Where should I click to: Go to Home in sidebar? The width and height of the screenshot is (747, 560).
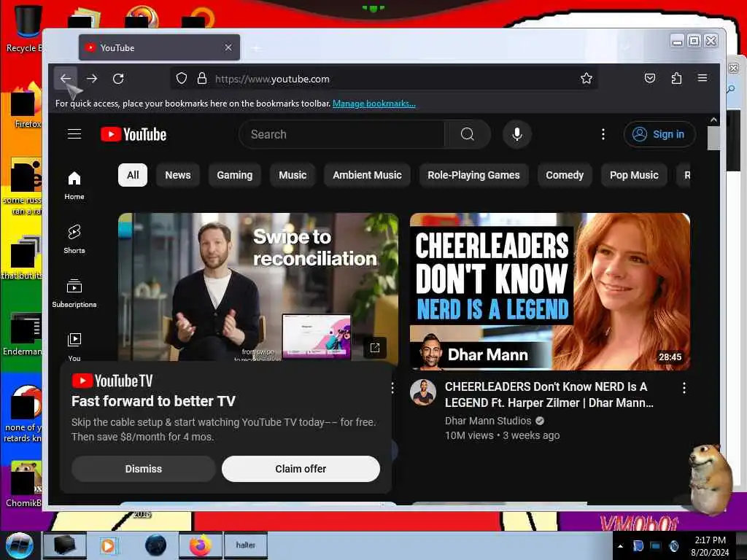click(74, 186)
